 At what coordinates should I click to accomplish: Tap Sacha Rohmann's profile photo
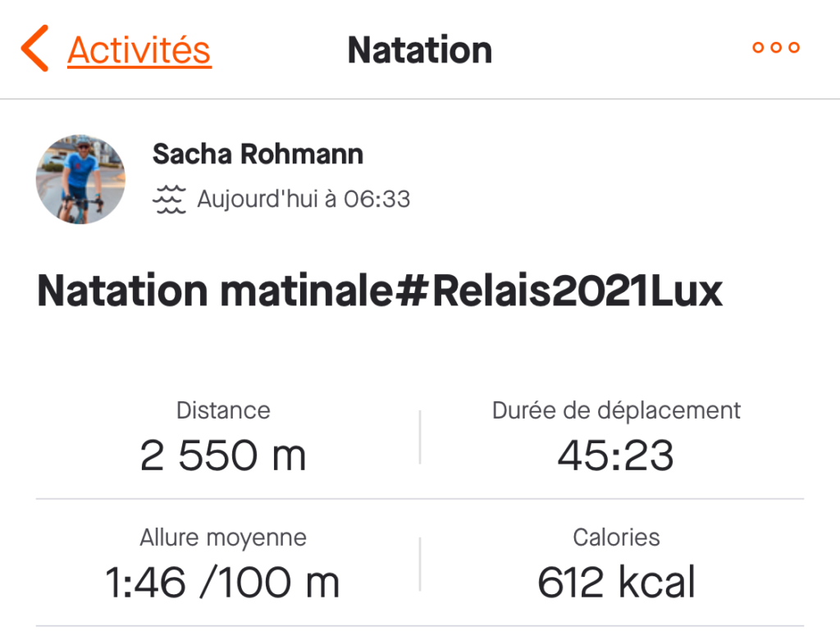point(80,179)
